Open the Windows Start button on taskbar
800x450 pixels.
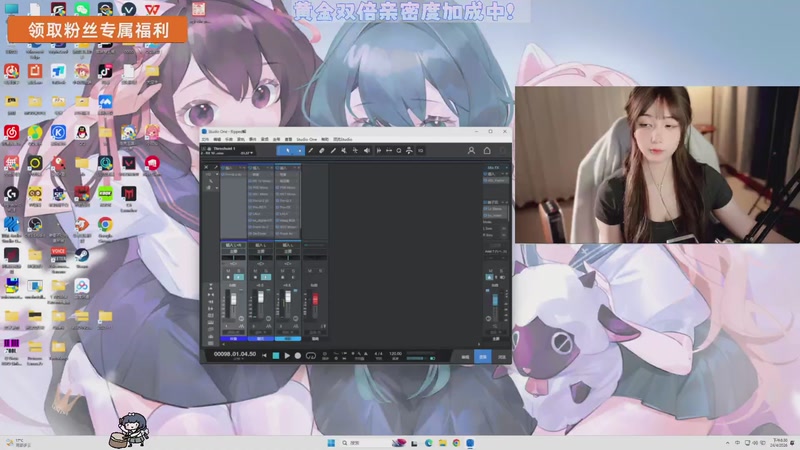[x=331, y=443]
